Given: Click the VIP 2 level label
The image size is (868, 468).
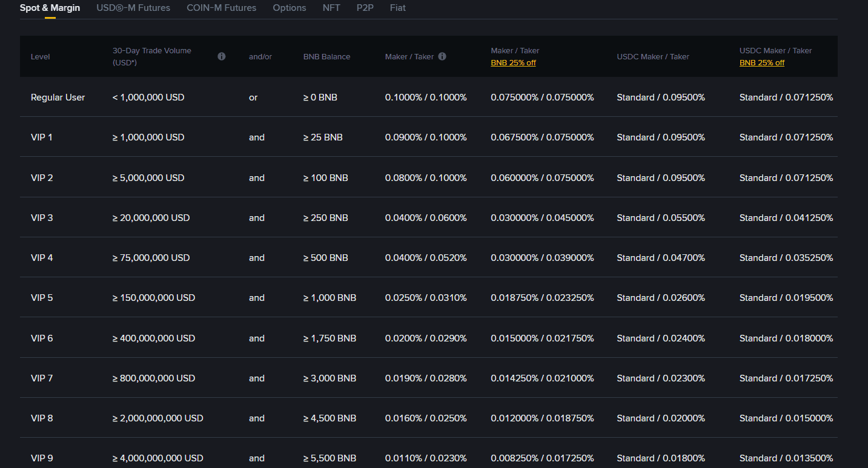Looking at the screenshot, I should click(42, 178).
